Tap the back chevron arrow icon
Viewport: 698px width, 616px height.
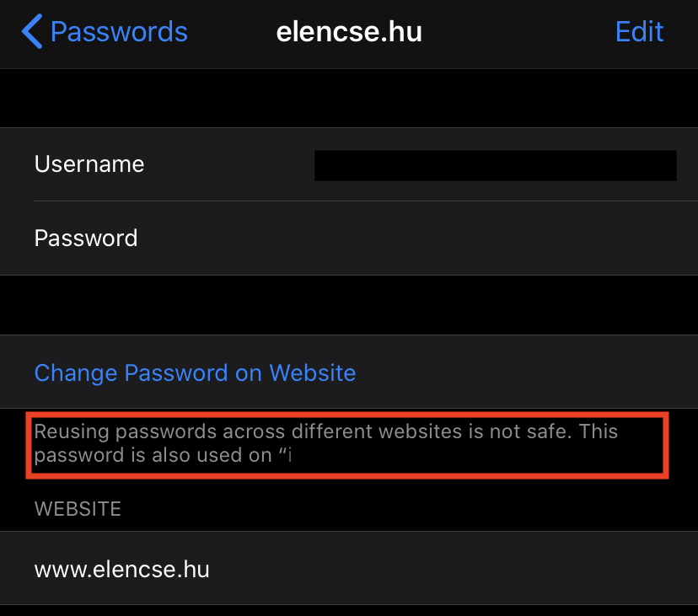(x=32, y=32)
